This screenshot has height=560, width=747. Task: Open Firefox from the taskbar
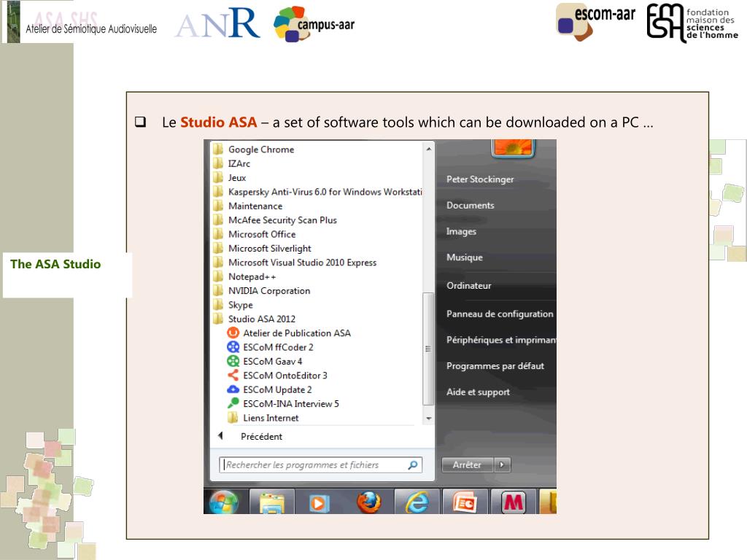(368, 502)
